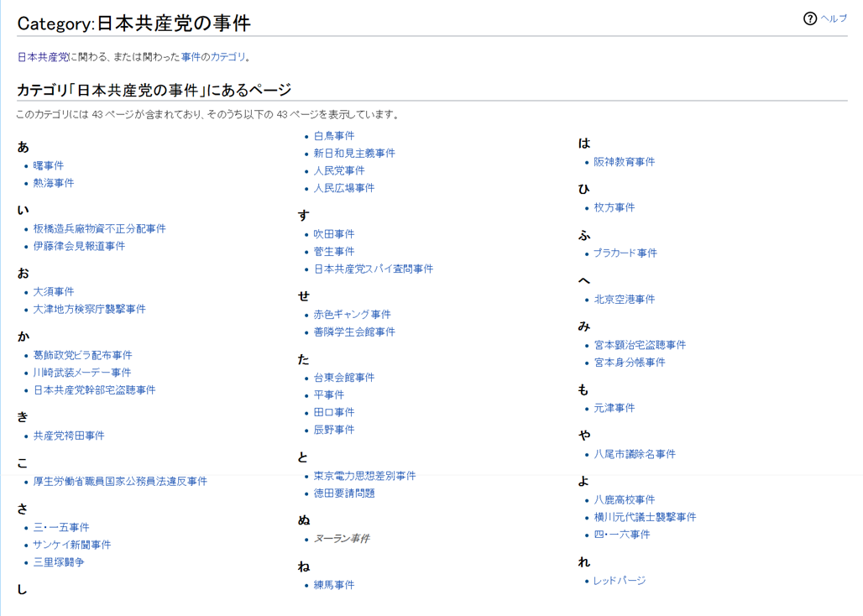Click 東京電力思想差別事件 link
The height and width of the screenshot is (616, 863).
[x=364, y=476]
